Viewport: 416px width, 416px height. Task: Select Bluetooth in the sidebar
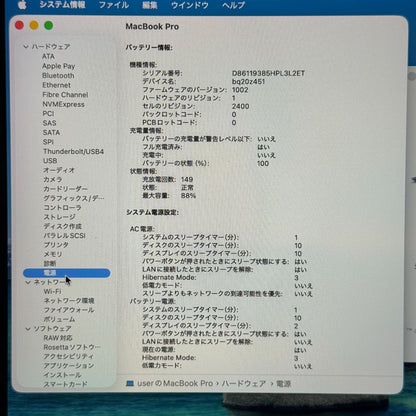coord(58,76)
